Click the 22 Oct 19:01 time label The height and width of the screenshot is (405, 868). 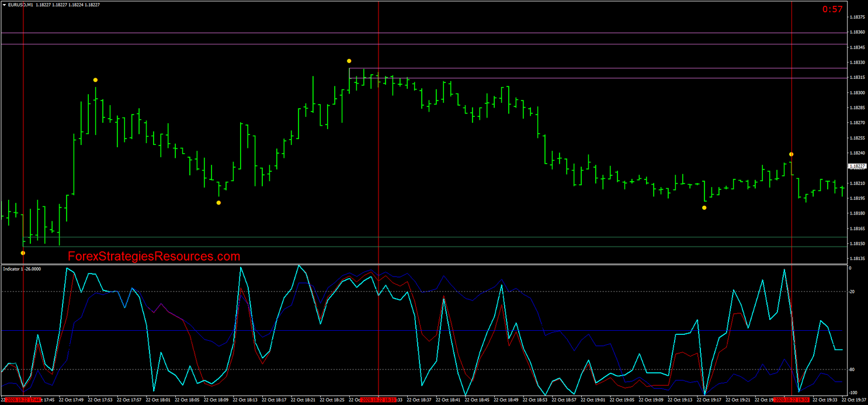pyautogui.click(x=593, y=400)
